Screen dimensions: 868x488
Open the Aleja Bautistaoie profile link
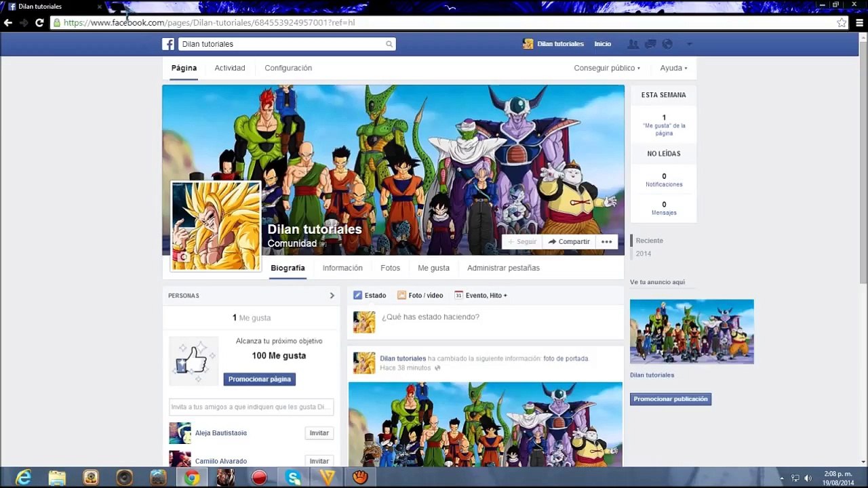tap(221, 433)
